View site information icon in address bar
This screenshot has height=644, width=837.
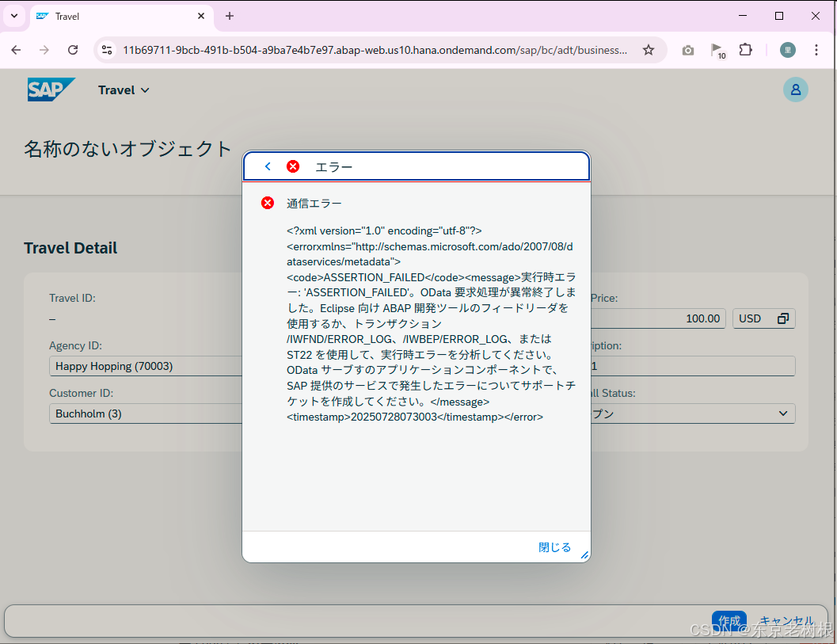[107, 50]
